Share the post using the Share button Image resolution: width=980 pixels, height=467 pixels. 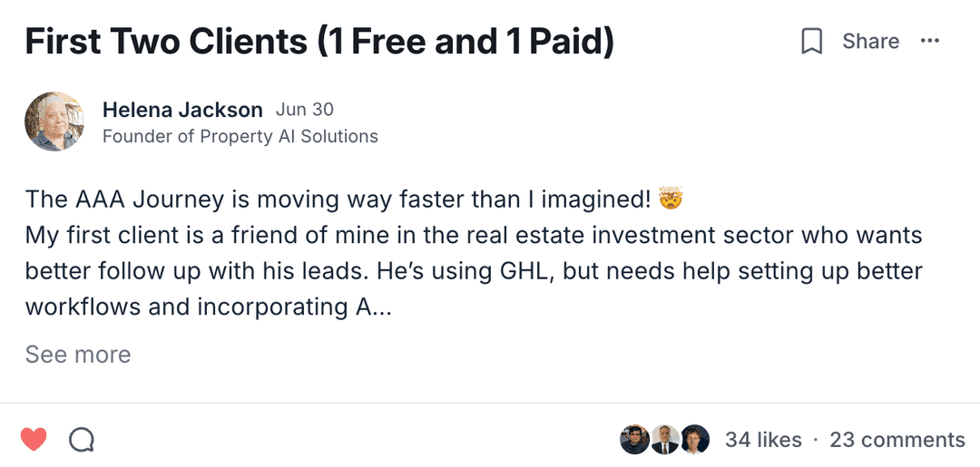pyautogui.click(x=870, y=42)
